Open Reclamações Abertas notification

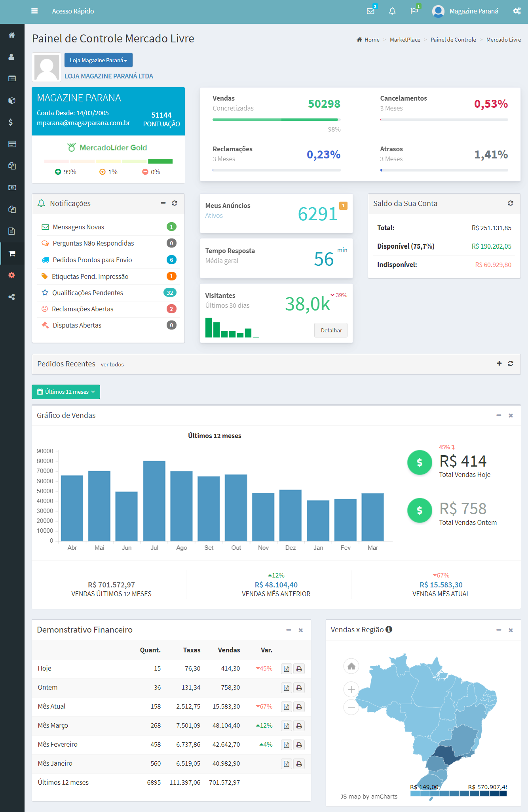[x=108, y=309]
